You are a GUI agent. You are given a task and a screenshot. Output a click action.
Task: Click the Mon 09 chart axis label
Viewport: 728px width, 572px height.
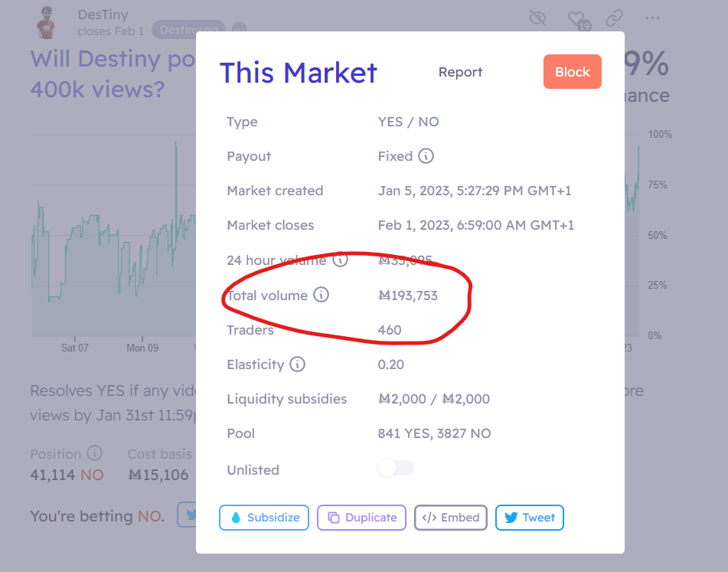[142, 348]
